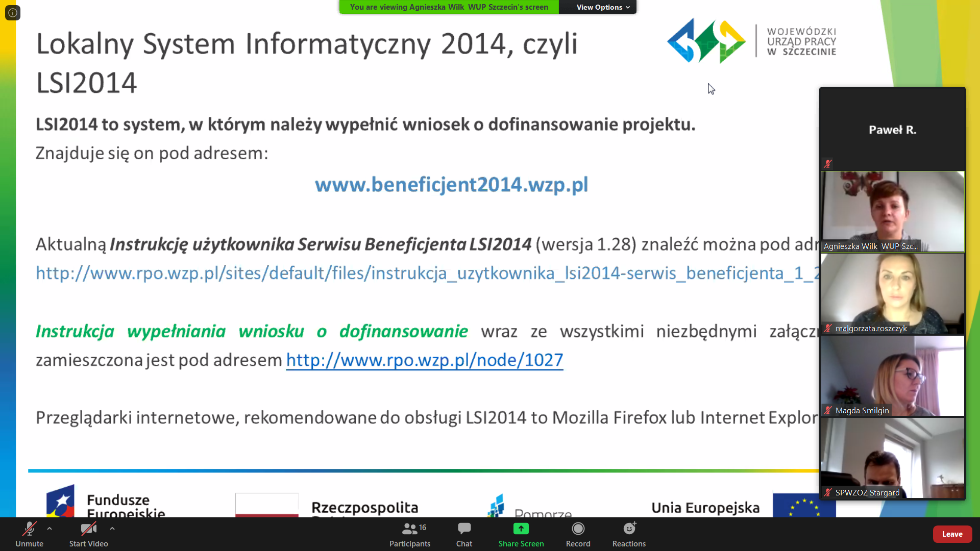Open the Participants panel
This screenshot has width=980, height=551.
410,534
